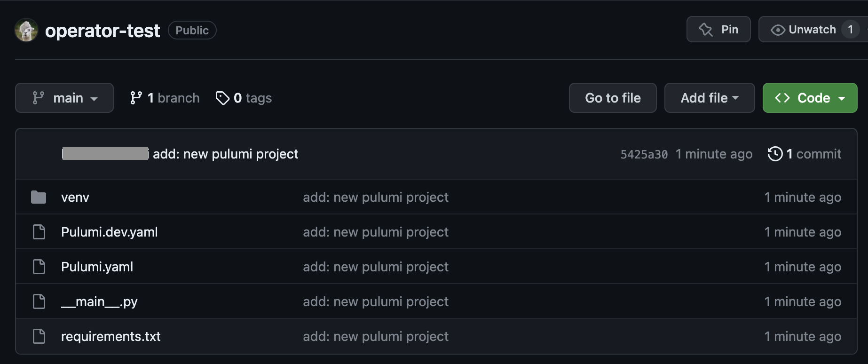Open the operator-test repository title link

(103, 31)
